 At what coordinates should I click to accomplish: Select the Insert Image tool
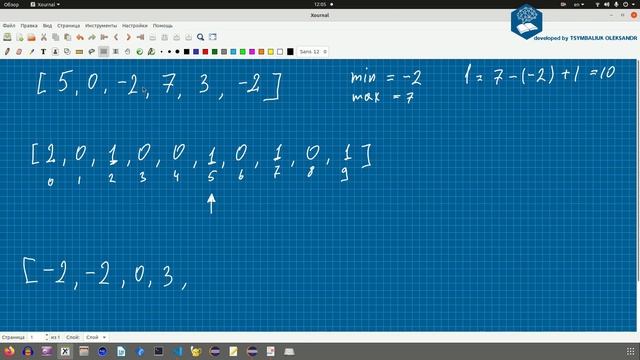click(x=55, y=52)
